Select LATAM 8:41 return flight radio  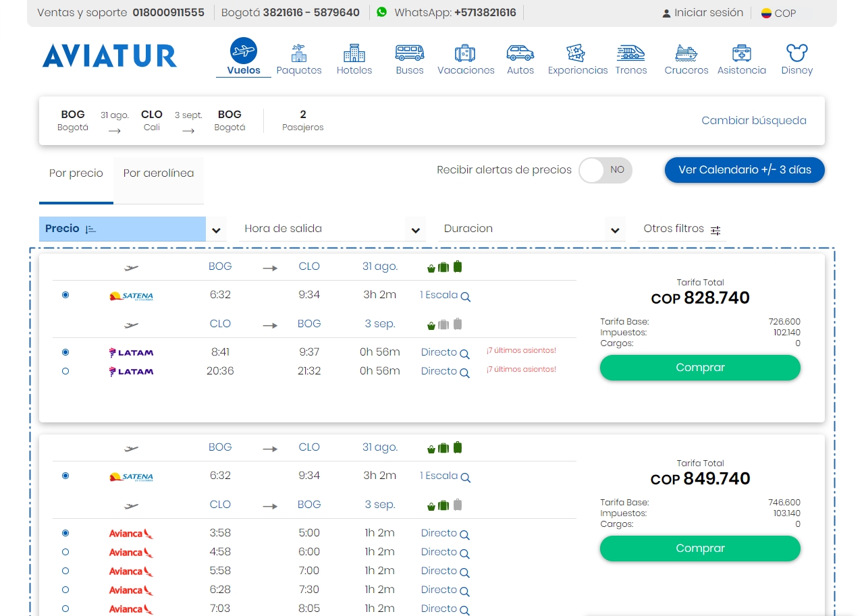(65, 352)
